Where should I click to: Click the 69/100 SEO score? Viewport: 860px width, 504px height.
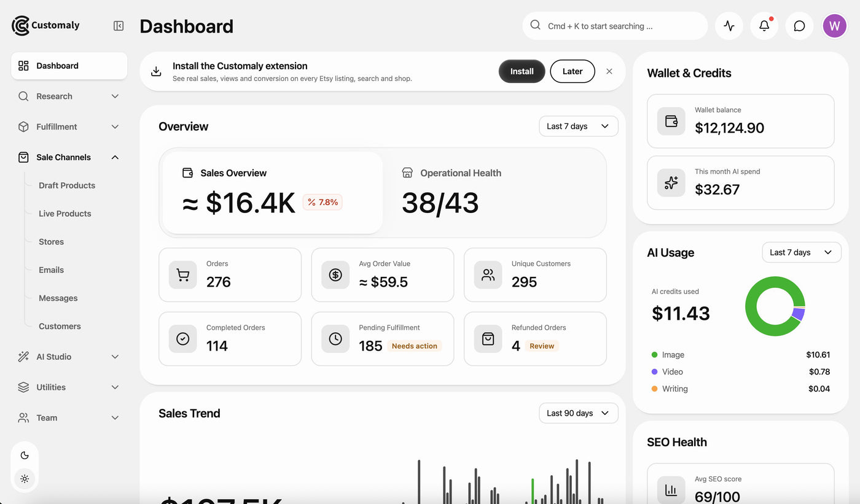[x=717, y=496]
